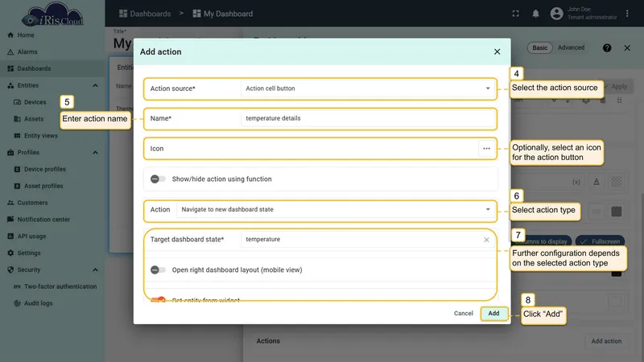Click the Fullscreen chip in widget editor
This screenshot has width=644, height=362.
[601, 241]
